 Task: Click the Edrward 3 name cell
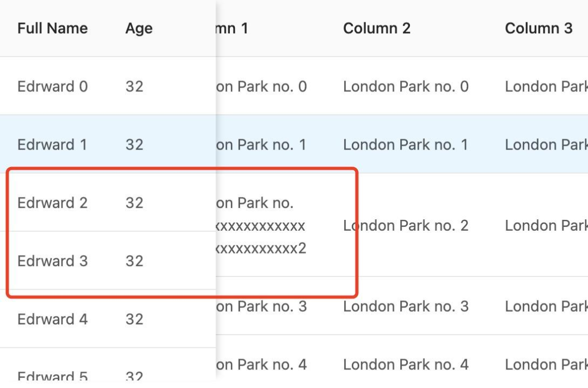52,261
